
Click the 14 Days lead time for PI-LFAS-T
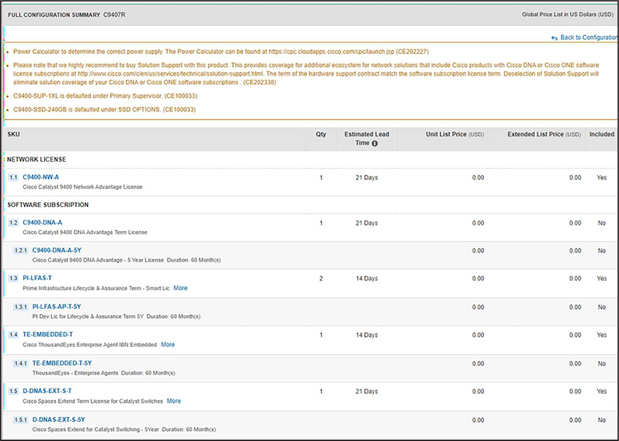coord(366,278)
